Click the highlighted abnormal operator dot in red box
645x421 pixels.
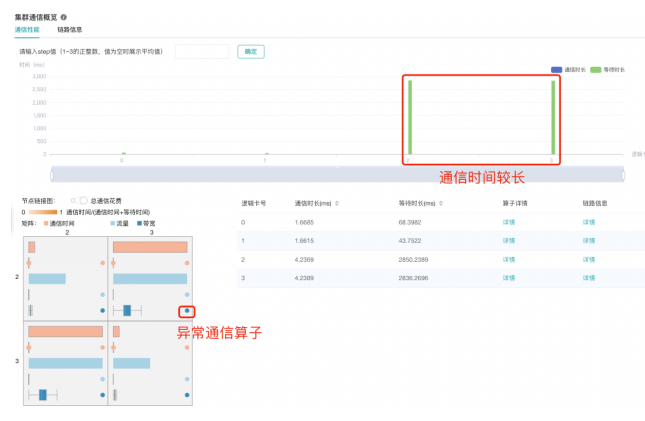pyautogui.click(x=187, y=311)
